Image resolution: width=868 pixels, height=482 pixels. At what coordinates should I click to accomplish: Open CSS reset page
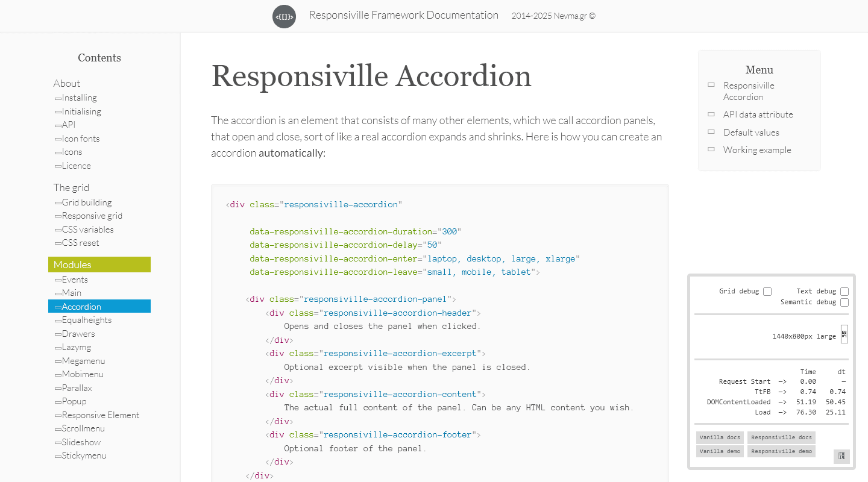tap(80, 243)
